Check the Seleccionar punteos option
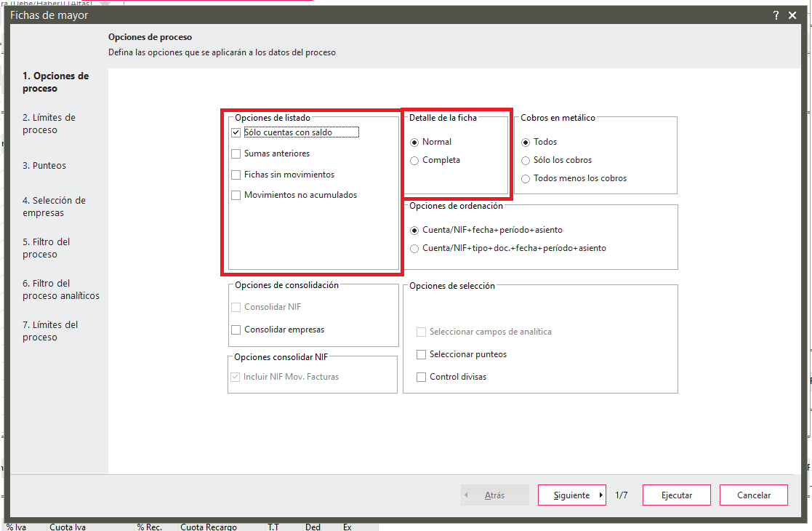 point(421,355)
